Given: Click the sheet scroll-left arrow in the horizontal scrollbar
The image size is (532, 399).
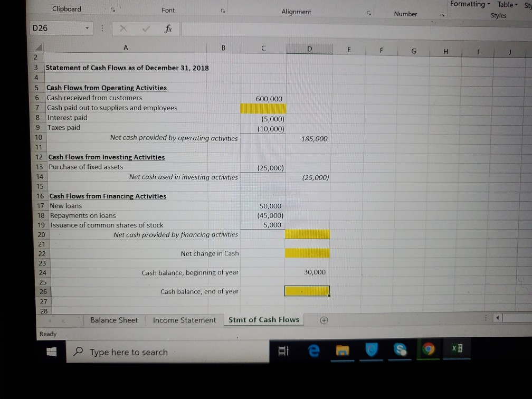Looking at the screenshot, I should tap(498, 318).
